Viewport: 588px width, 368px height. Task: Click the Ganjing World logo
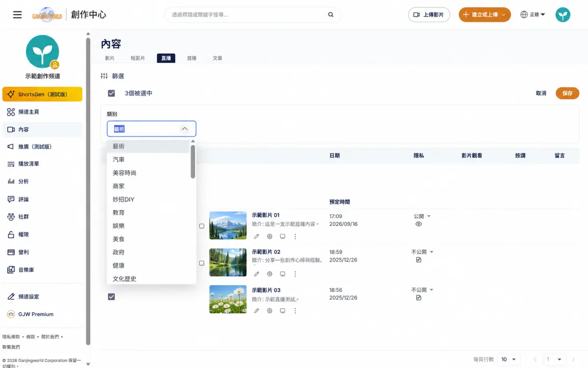pyautogui.click(x=47, y=15)
